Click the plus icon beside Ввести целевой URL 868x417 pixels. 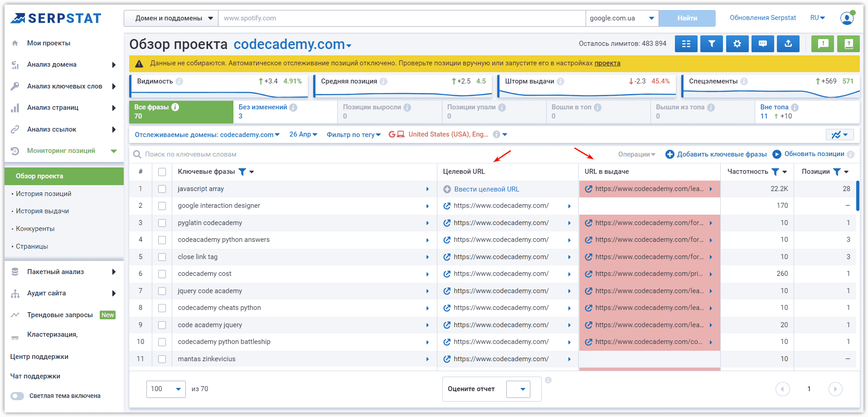pos(447,189)
